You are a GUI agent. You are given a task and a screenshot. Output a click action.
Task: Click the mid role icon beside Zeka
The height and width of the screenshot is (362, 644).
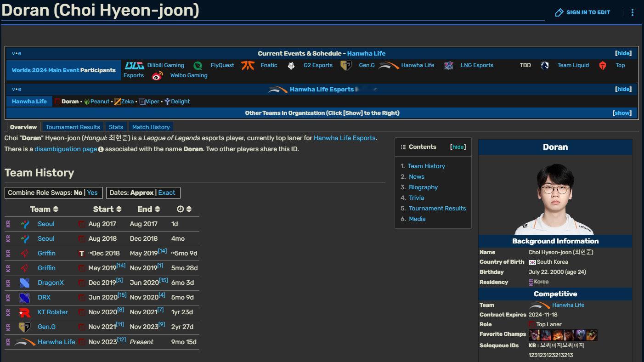[118, 102]
